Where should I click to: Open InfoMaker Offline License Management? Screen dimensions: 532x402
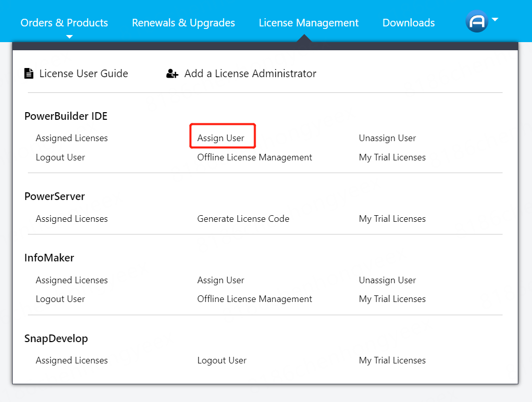click(255, 299)
